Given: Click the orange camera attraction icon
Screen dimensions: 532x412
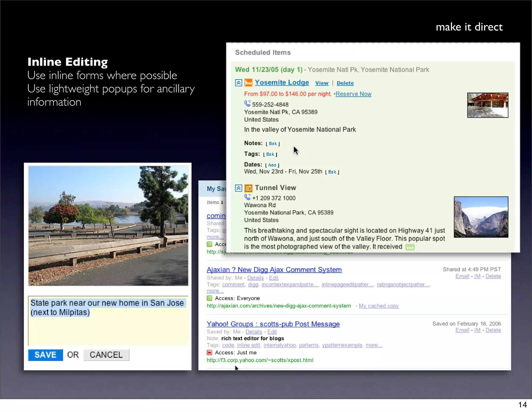Looking at the screenshot, I should click(248, 188).
